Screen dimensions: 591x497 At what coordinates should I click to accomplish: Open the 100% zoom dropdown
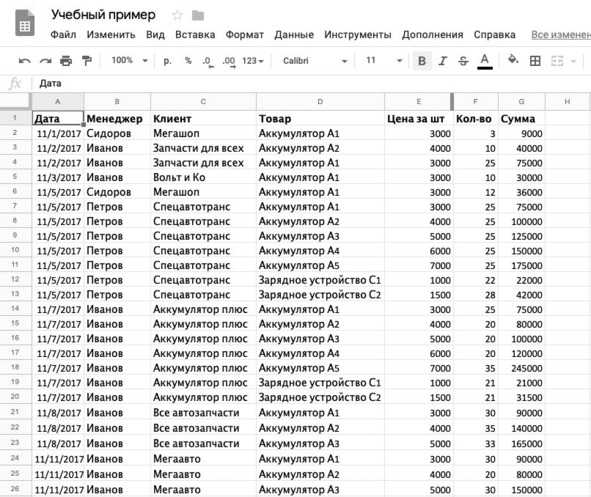click(129, 60)
